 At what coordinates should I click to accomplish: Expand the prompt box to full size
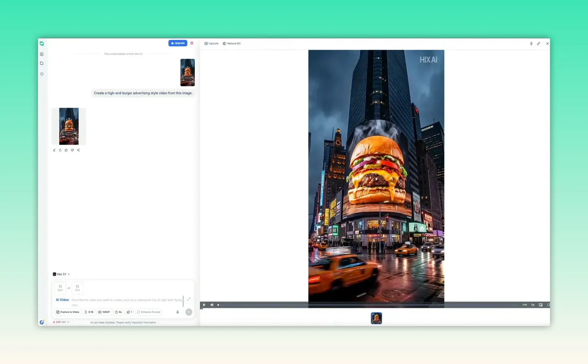tap(189, 299)
